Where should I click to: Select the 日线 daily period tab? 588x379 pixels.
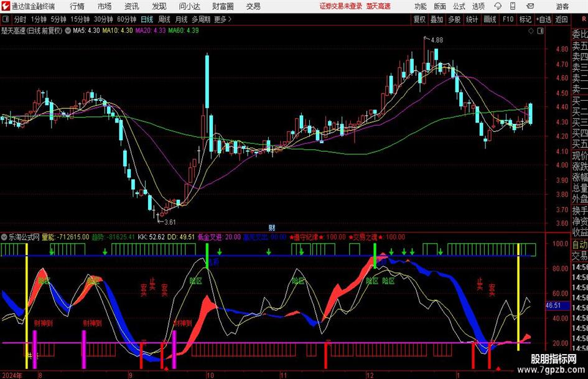click(x=147, y=19)
